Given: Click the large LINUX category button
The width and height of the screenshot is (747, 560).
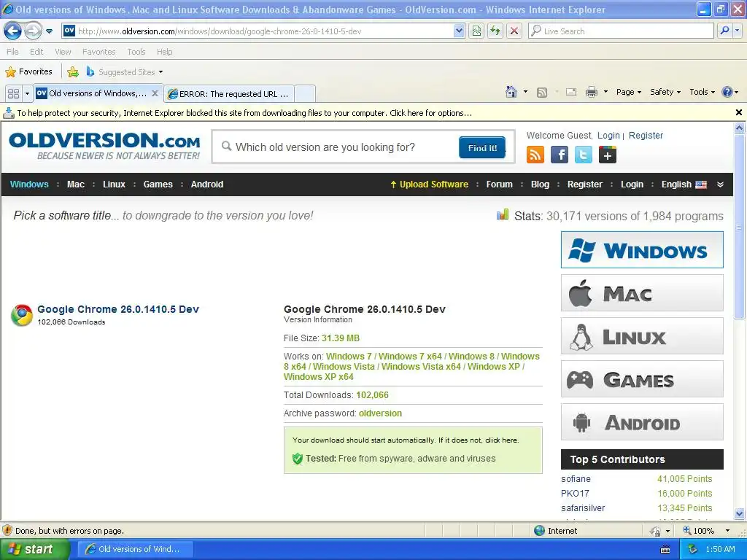Looking at the screenshot, I should [642, 335].
